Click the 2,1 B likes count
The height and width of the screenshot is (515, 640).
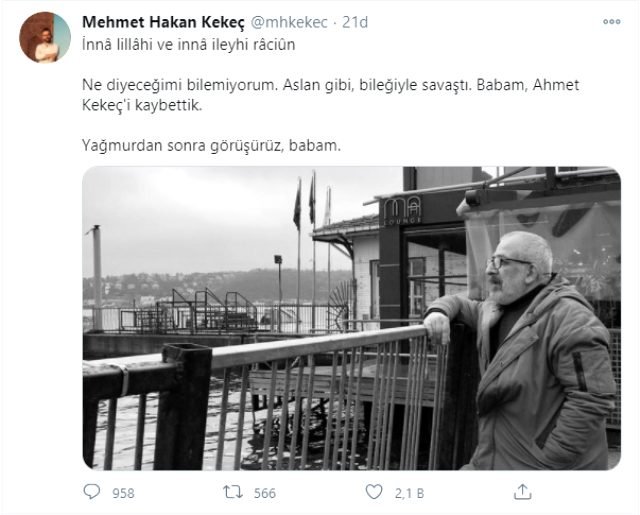click(x=409, y=493)
